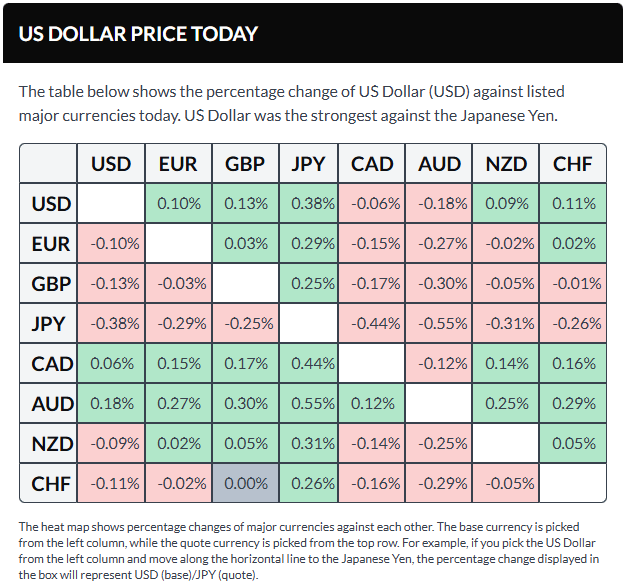This screenshot has height=584, width=626.
Task: Select the GBP column header
Action: pyautogui.click(x=244, y=164)
